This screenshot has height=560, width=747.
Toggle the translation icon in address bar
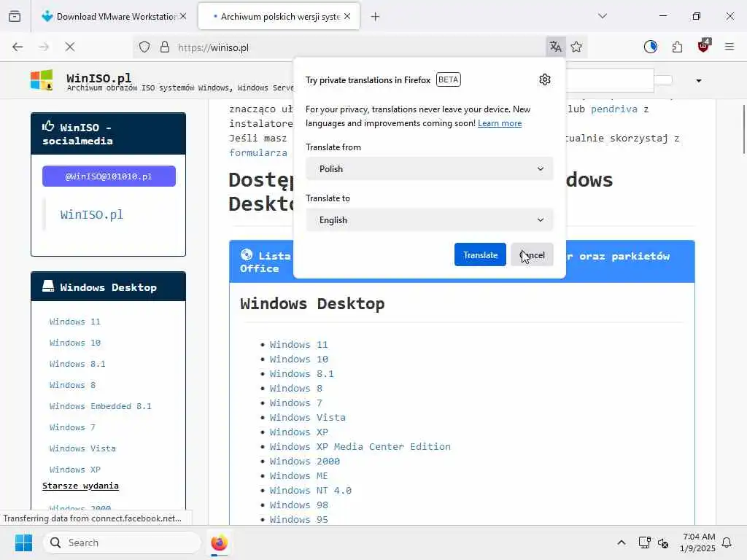pos(555,47)
